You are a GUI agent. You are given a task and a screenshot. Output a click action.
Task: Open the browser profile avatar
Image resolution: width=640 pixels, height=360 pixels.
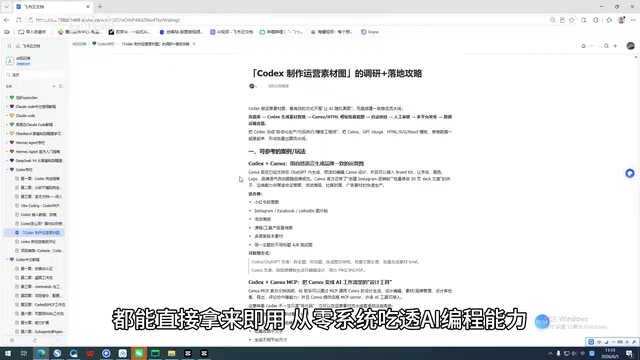pos(621,20)
